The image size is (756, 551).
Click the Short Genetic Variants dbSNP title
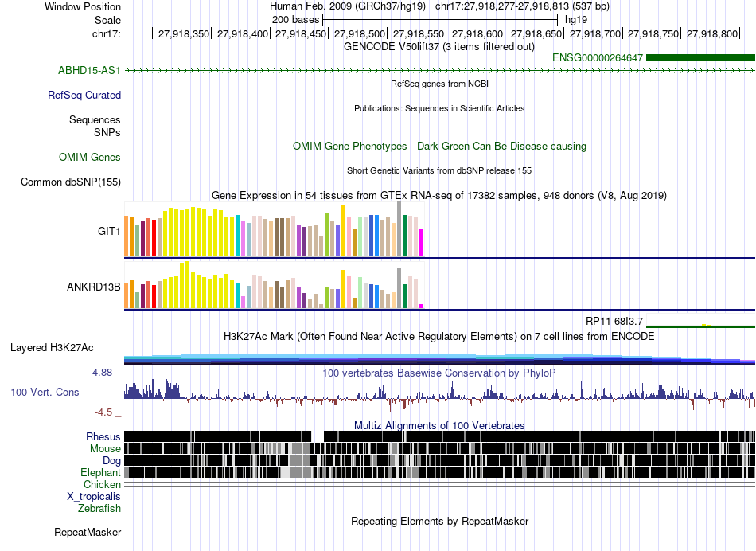(439, 171)
